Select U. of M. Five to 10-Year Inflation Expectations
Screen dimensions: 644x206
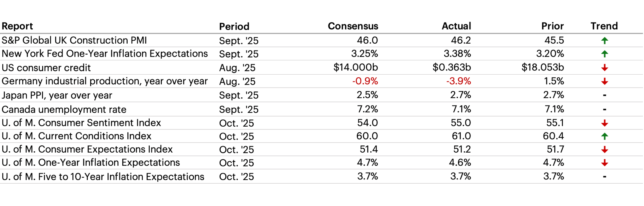(103, 177)
